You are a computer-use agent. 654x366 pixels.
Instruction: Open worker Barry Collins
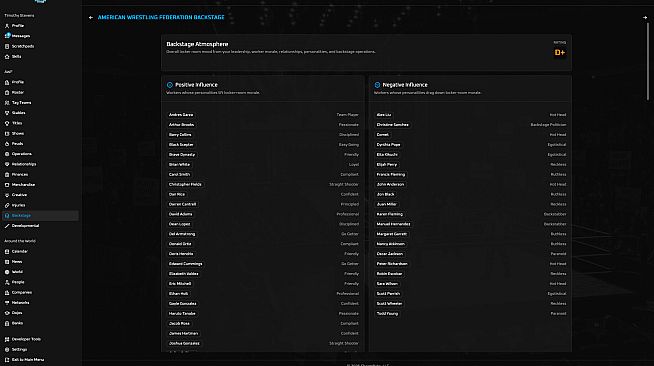pos(180,135)
